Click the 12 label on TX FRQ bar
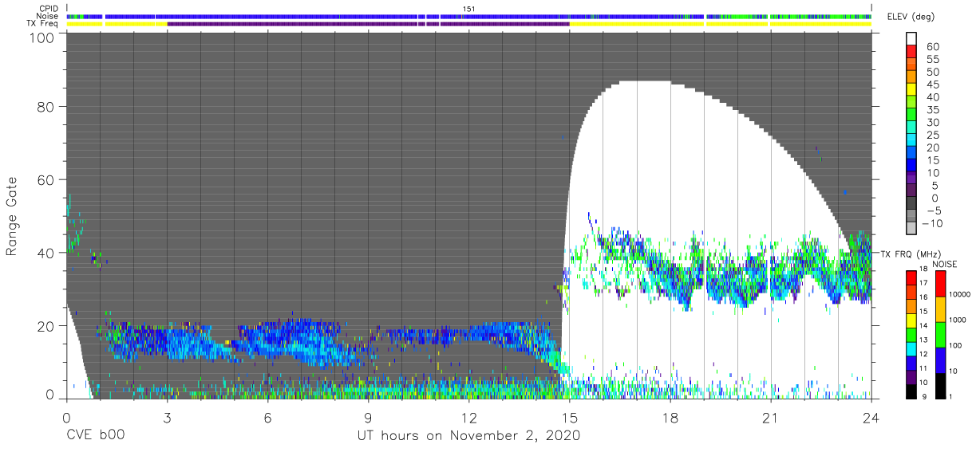This screenshot has width=980, height=452. (x=924, y=353)
